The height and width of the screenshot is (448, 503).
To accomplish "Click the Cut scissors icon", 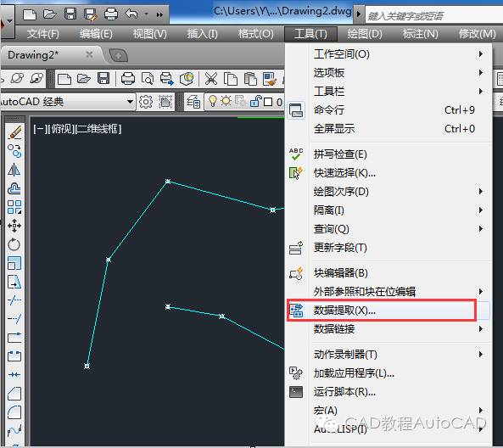I will pyautogui.click(x=210, y=79).
